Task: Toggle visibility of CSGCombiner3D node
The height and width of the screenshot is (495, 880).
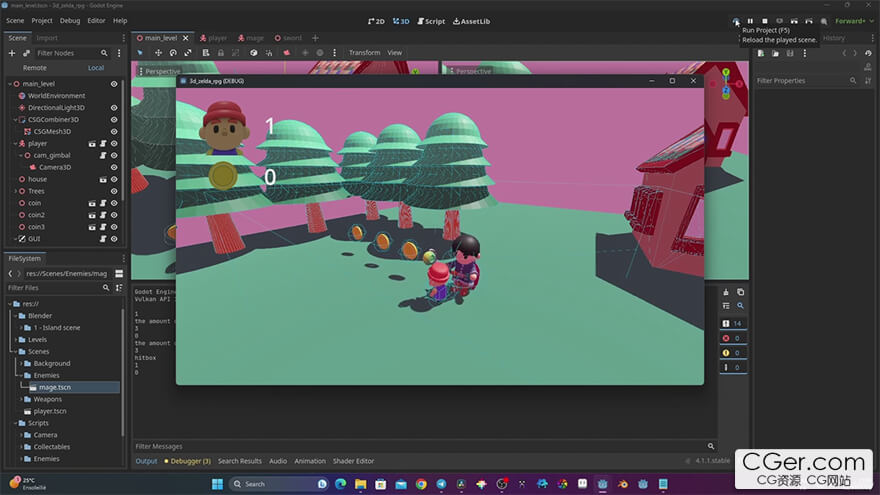Action: pyautogui.click(x=114, y=120)
